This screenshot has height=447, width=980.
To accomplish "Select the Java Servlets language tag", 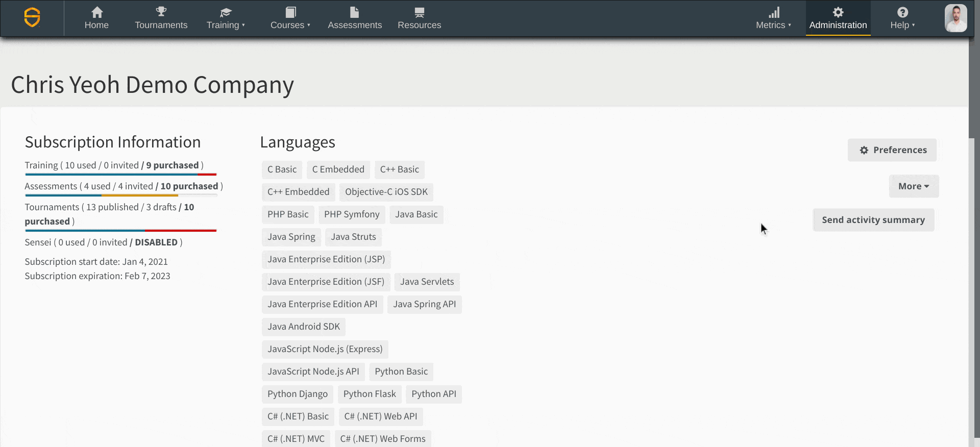I will 427,282.
